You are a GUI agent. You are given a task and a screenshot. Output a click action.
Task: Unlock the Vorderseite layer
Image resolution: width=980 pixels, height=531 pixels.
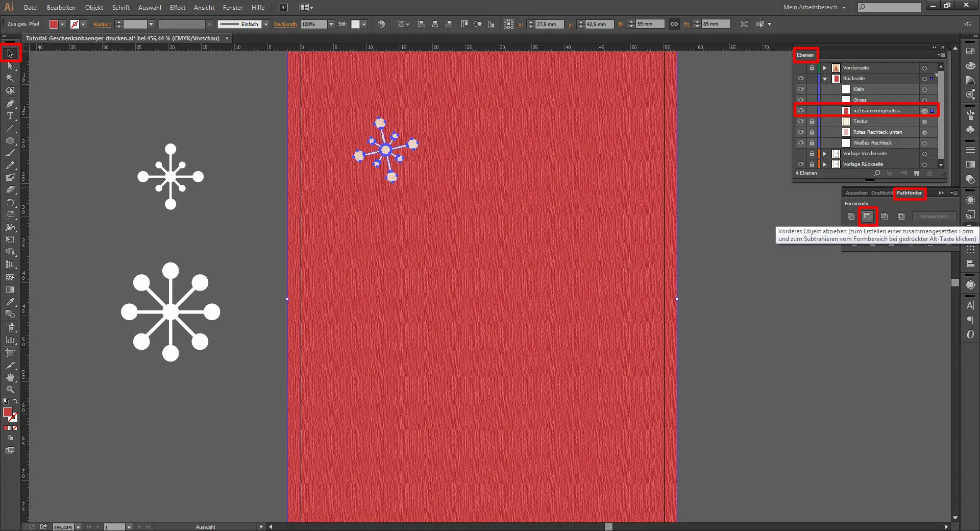tap(812, 68)
